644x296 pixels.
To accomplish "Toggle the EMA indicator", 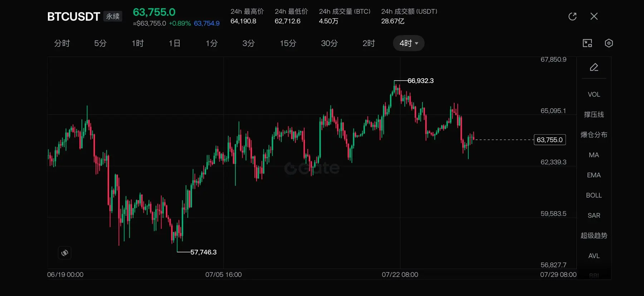I will click(594, 175).
